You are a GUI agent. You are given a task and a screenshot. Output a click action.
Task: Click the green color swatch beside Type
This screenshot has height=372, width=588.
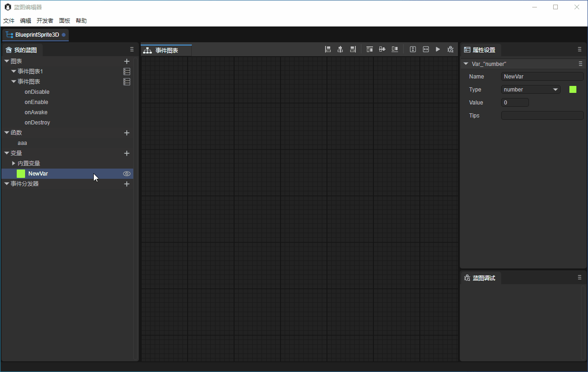click(x=573, y=90)
